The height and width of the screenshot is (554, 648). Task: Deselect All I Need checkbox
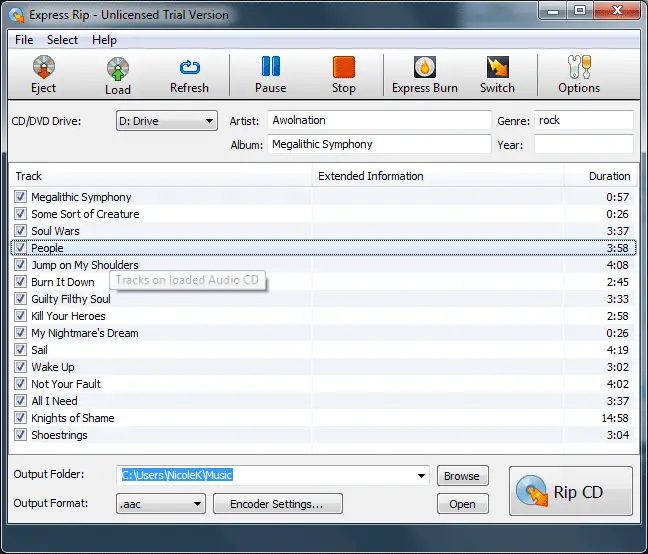coord(20,400)
